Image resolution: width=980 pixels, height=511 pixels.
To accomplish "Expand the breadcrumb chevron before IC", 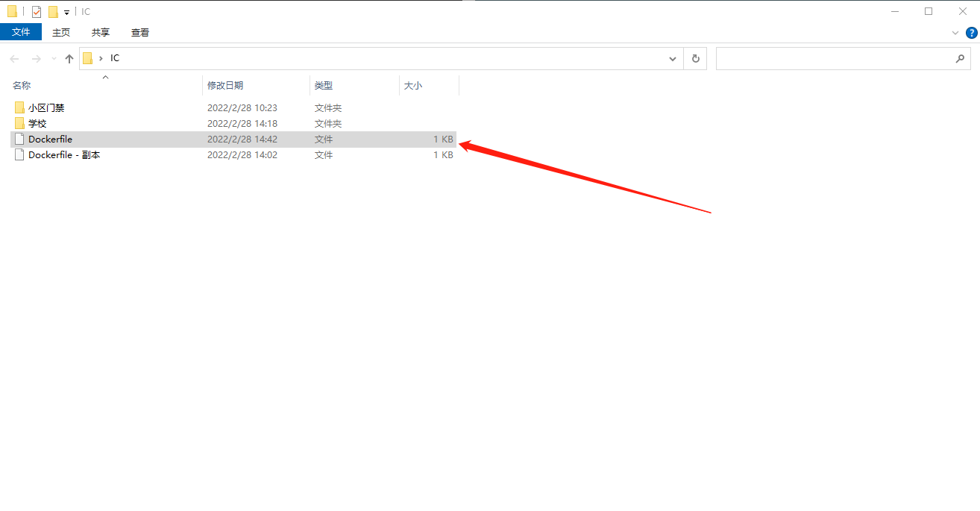I will [x=101, y=58].
